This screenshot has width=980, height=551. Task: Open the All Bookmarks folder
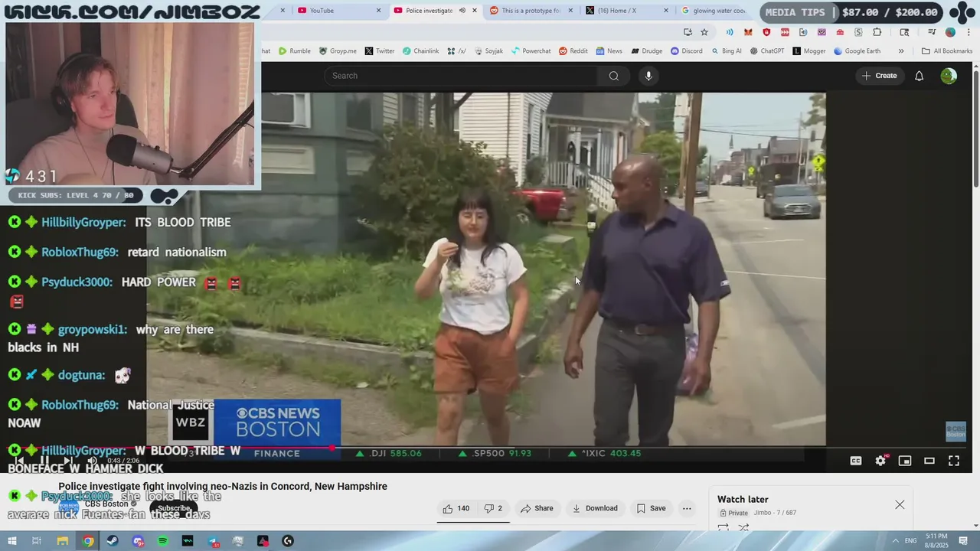click(947, 51)
